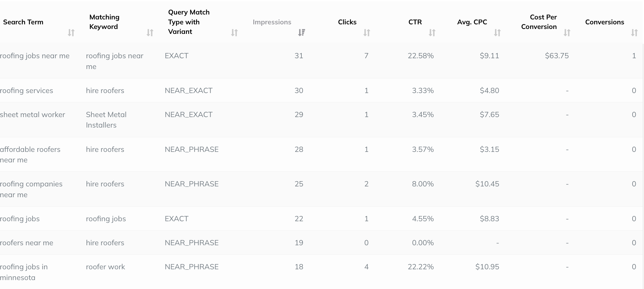644x289 pixels.
Task: Click the Conversions column header label
Action: [605, 22]
